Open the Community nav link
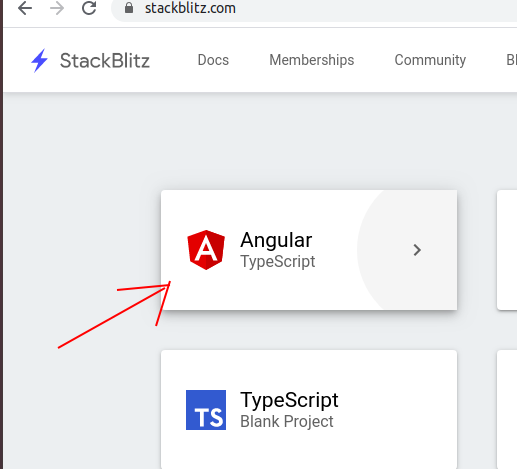517x469 pixels. 430,60
